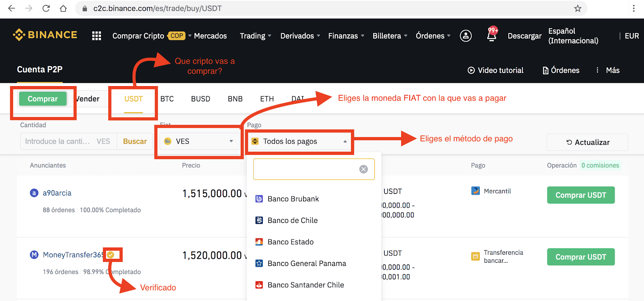
Task: Reload the page with refresh icon
Action: tap(46, 8)
